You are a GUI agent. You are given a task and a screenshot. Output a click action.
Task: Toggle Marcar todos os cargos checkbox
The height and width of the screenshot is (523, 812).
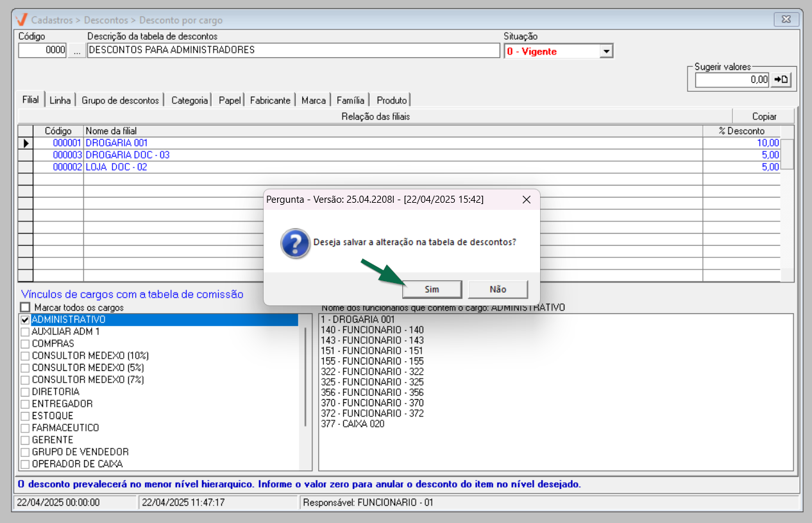click(25, 307)
